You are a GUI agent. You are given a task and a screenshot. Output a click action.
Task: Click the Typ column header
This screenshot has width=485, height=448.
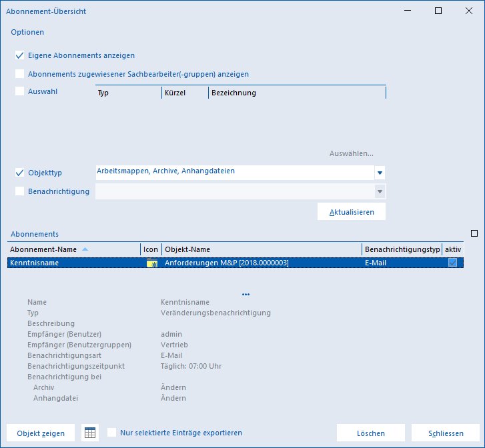click(x=128, y=93)
